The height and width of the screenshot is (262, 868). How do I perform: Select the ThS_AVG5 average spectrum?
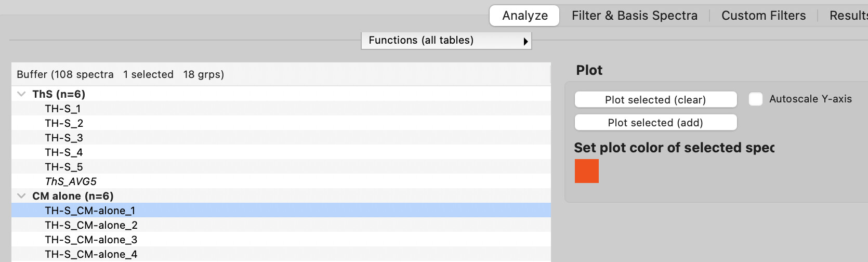click(x=281, y=181)
